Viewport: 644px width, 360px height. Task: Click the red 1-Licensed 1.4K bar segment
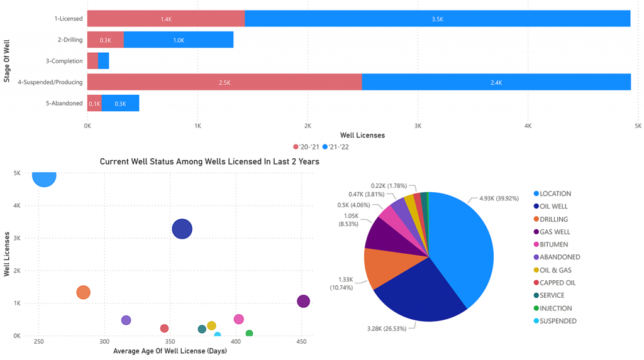pos(166,19)
